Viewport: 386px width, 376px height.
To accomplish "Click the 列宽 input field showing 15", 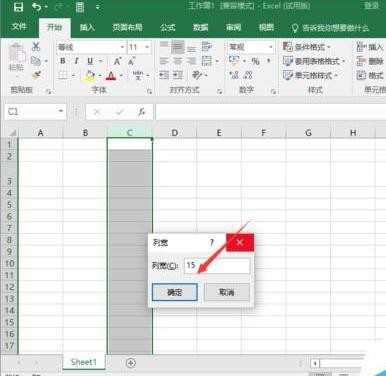I will [x=217, y=266].
